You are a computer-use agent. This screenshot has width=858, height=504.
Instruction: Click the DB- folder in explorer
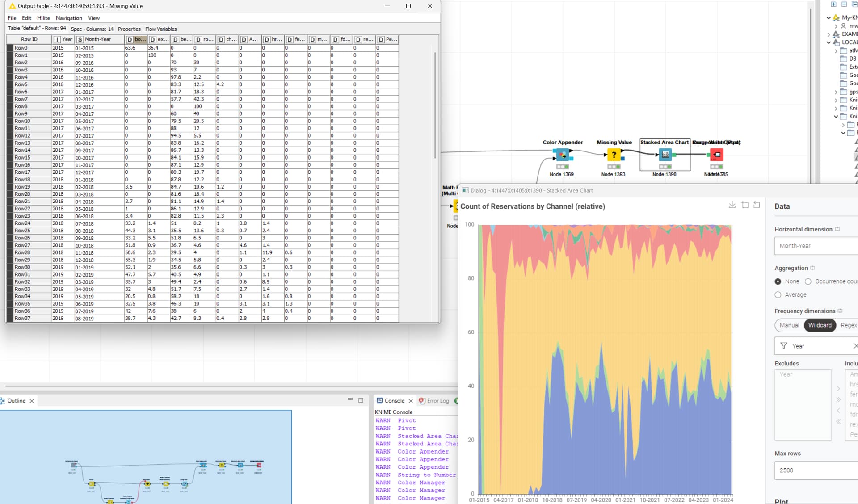[849, 59]
